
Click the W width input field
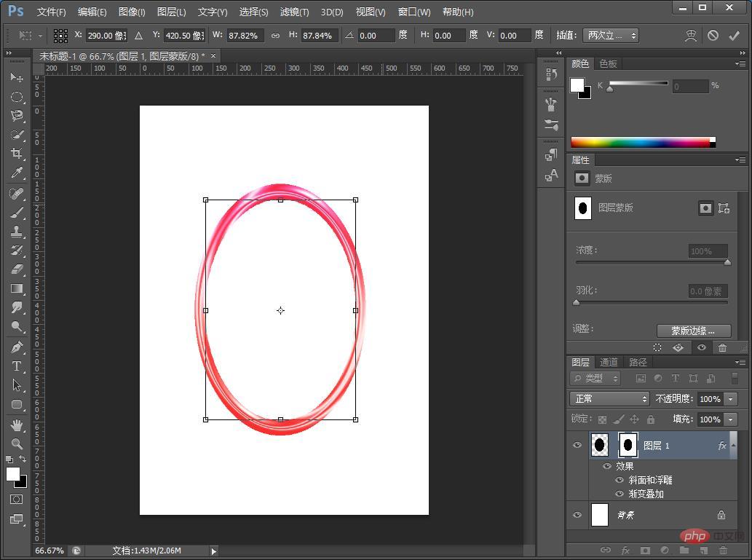pyautogui.click(x=245, y=36)
